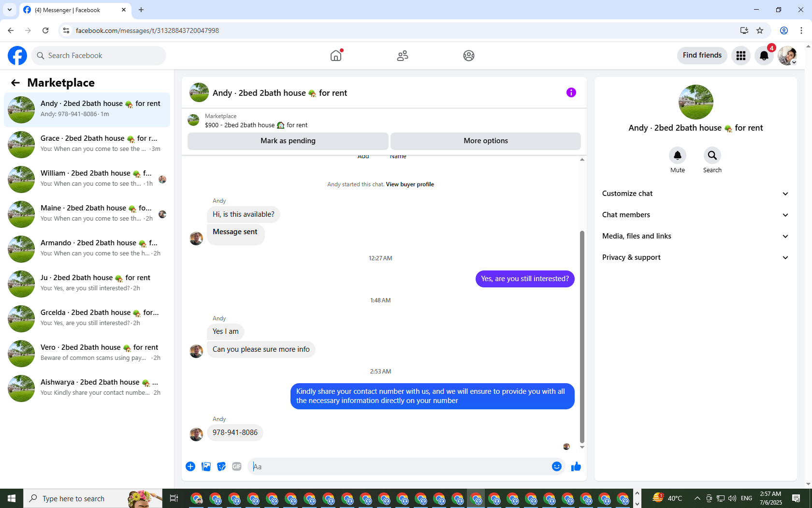Open the Armando house rental chat
This screenshot has height=508, width=812.
[87, 249]
